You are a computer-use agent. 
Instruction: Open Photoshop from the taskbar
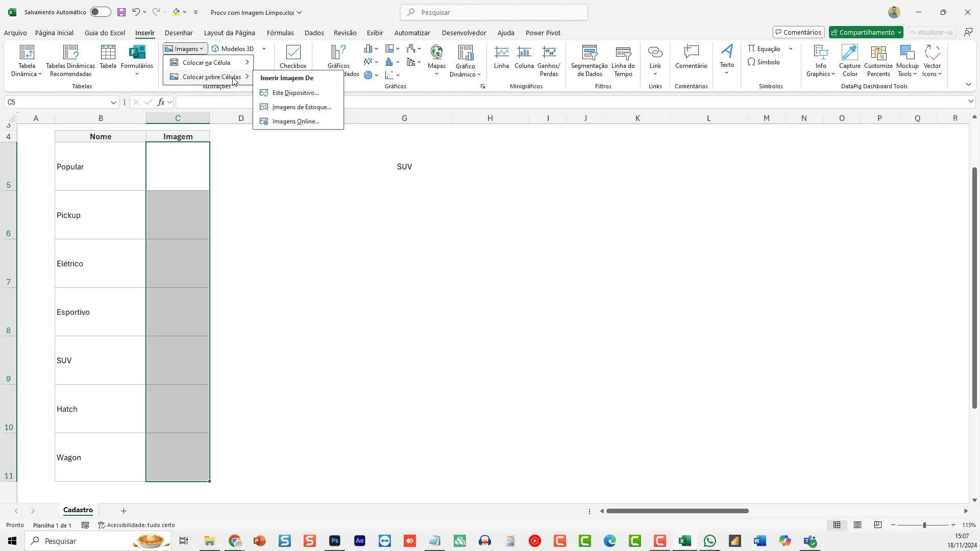point(335,541)
